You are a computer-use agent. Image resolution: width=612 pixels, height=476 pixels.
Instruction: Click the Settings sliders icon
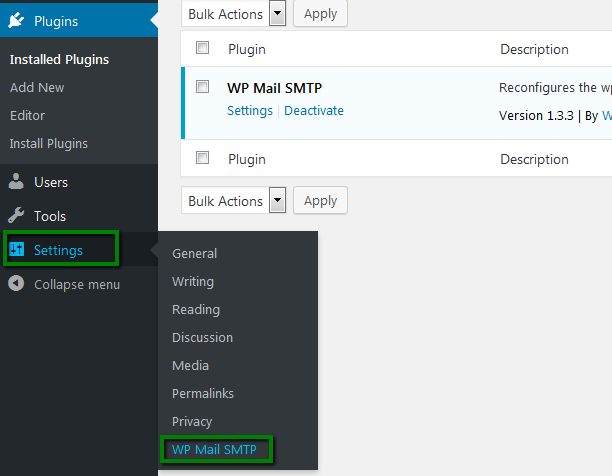click(17, 249)
